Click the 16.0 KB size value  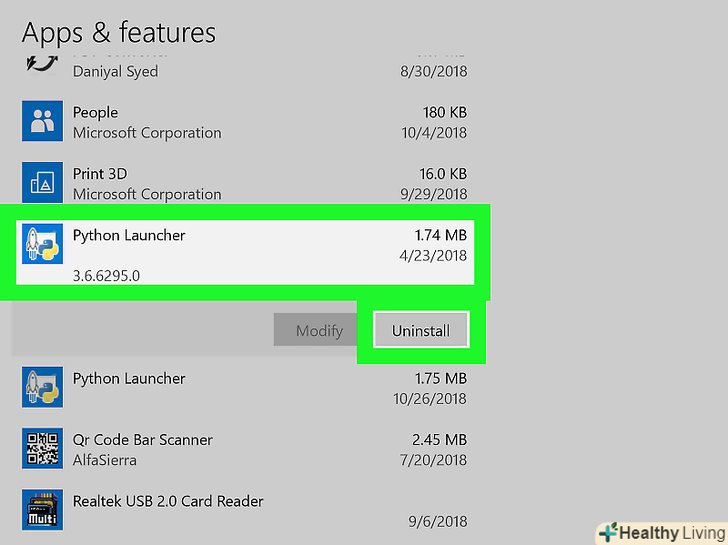[443, 174]
